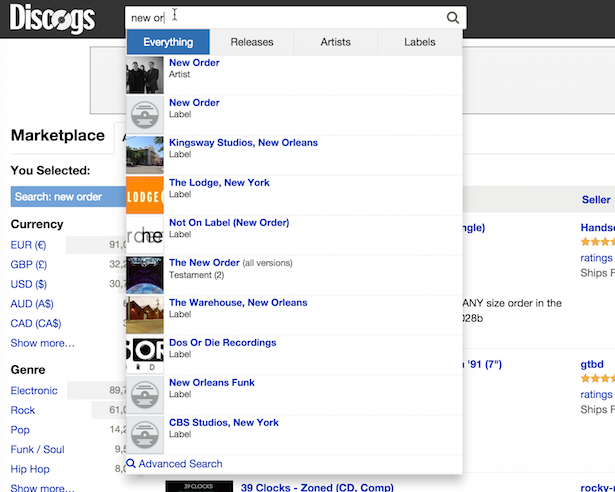Click the New Orleans Funk vinyl icon

[x=145, y=395]
